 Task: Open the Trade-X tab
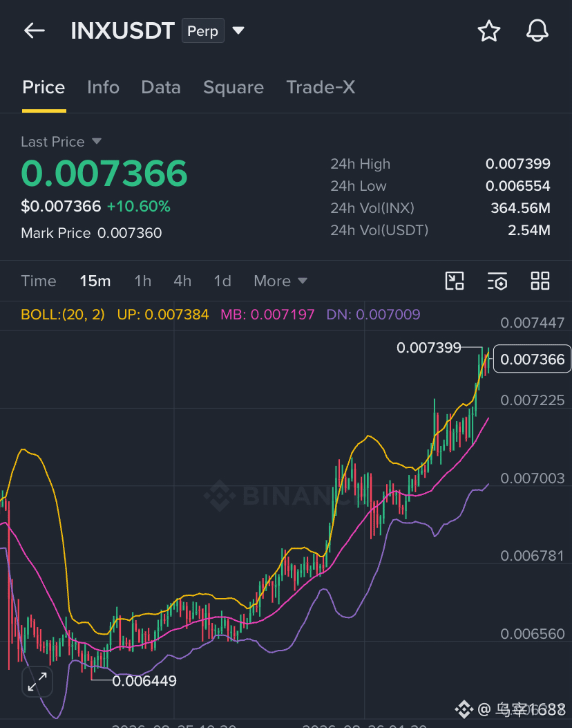coord(321,87)
